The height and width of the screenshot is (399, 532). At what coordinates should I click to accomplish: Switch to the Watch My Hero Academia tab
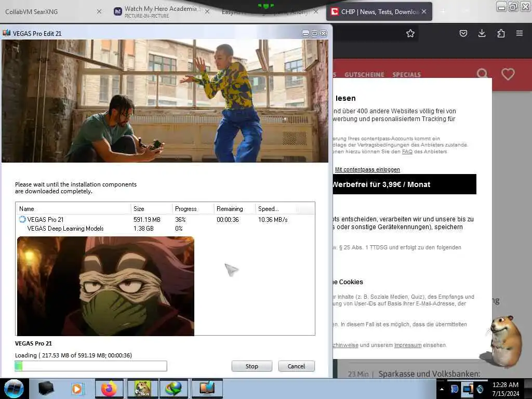click(160, 11)
